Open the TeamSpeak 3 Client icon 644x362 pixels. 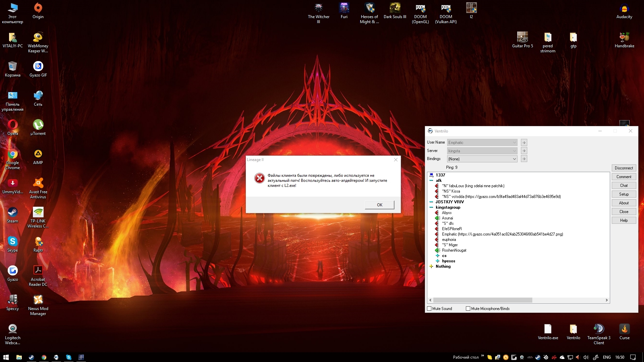(598, 329)
